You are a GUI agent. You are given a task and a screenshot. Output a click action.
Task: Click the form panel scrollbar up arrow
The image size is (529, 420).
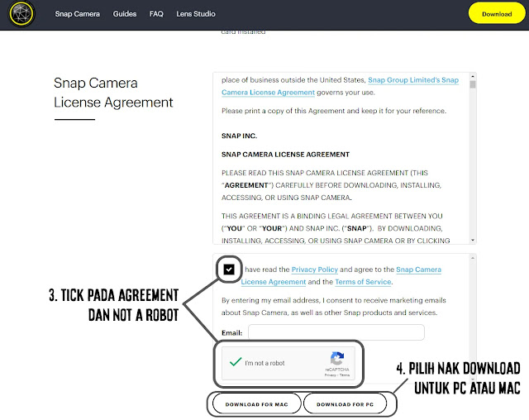coord(473,258)
